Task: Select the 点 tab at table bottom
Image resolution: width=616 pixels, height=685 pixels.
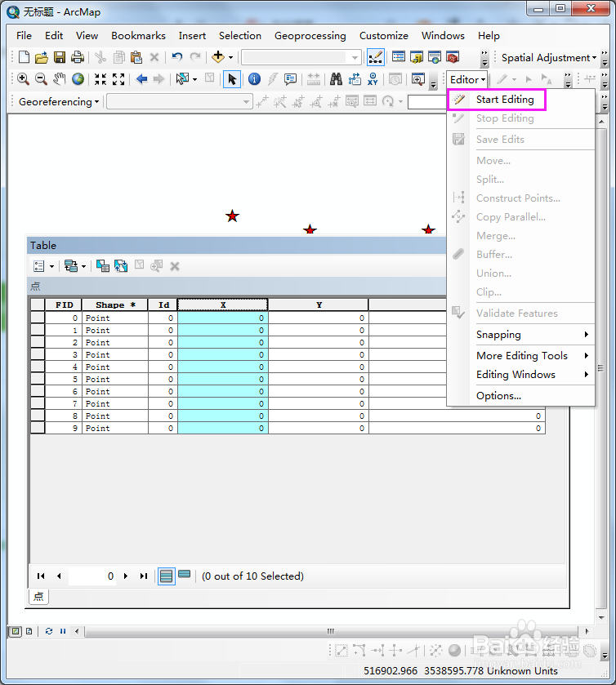Action: point(38,597)
